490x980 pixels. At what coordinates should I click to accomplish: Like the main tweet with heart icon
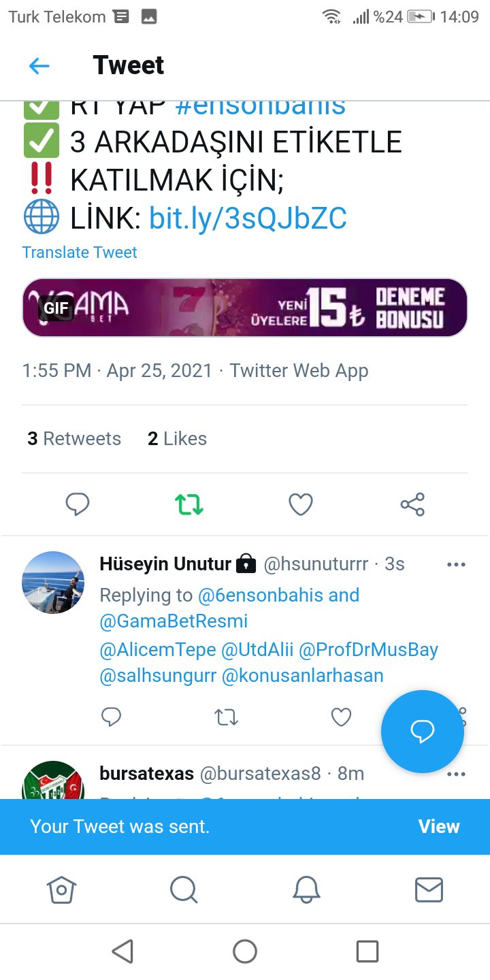pos(301,504)
